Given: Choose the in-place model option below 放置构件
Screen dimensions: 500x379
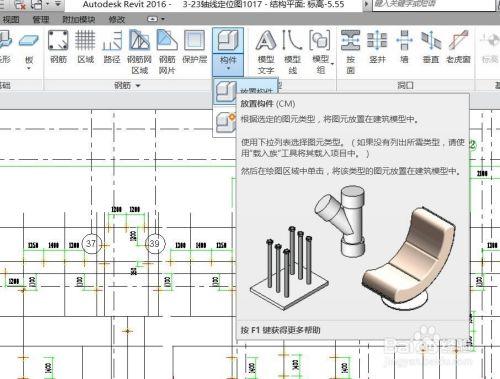Looking at the screenshot, I should (x=225, y=122).
